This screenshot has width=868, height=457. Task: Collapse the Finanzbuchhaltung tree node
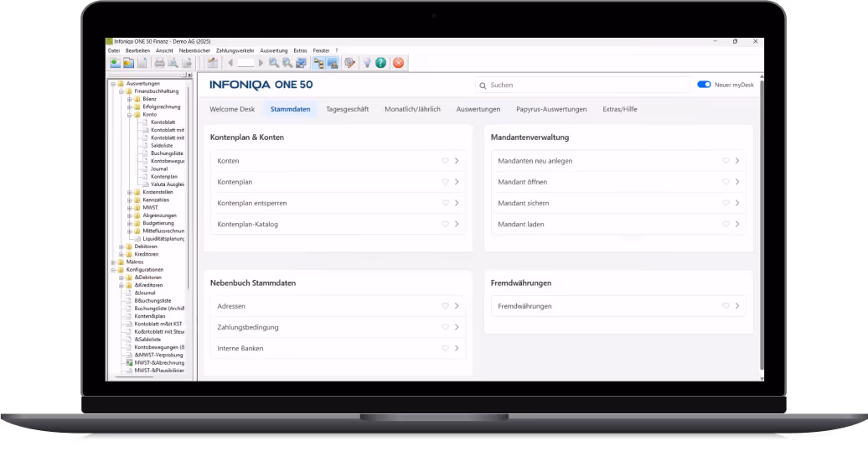pos(121,91)
